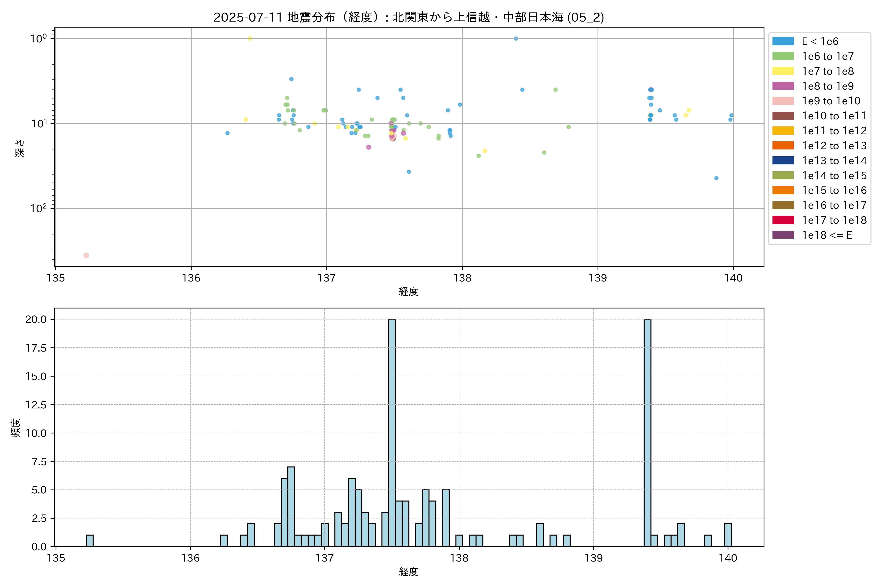The image size is (882, 588).
Task: Click the yellow scatter point at depth 10^0
Action: coord(250,39)
